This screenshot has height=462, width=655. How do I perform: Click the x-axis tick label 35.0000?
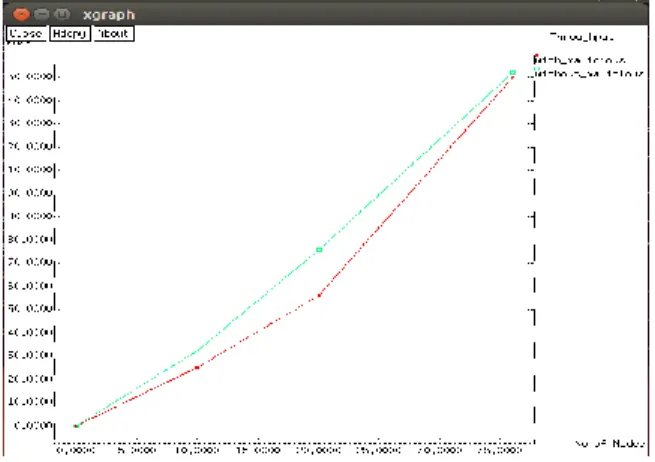point(500,450)
